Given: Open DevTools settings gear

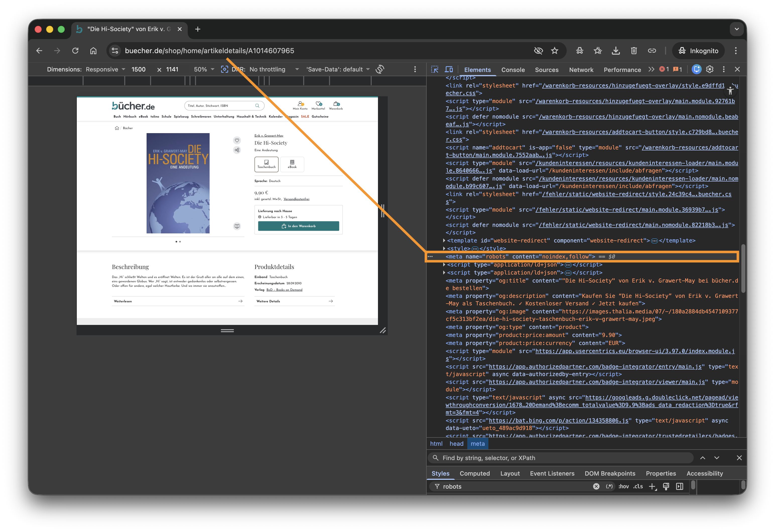Looking at the screenshot, I should 709,69.
